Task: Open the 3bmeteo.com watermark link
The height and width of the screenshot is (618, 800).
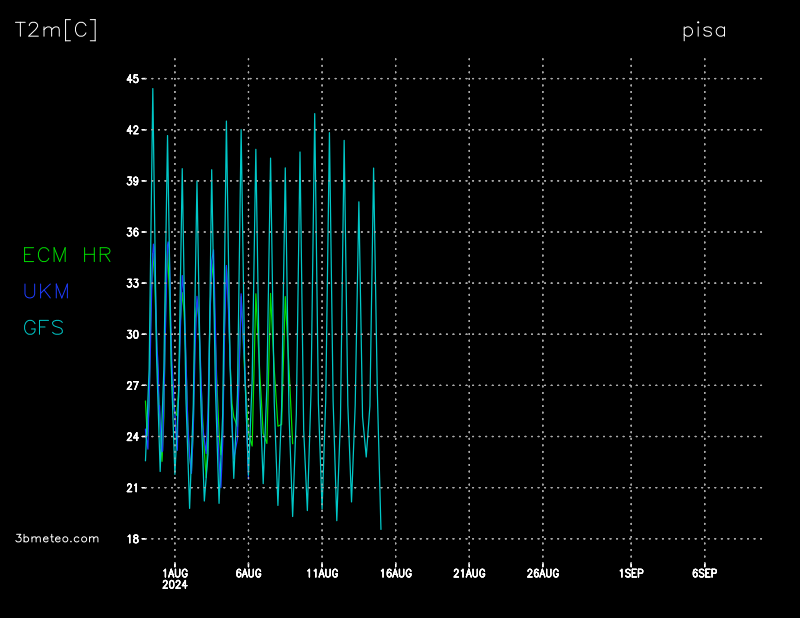Action: click(58, 538)
